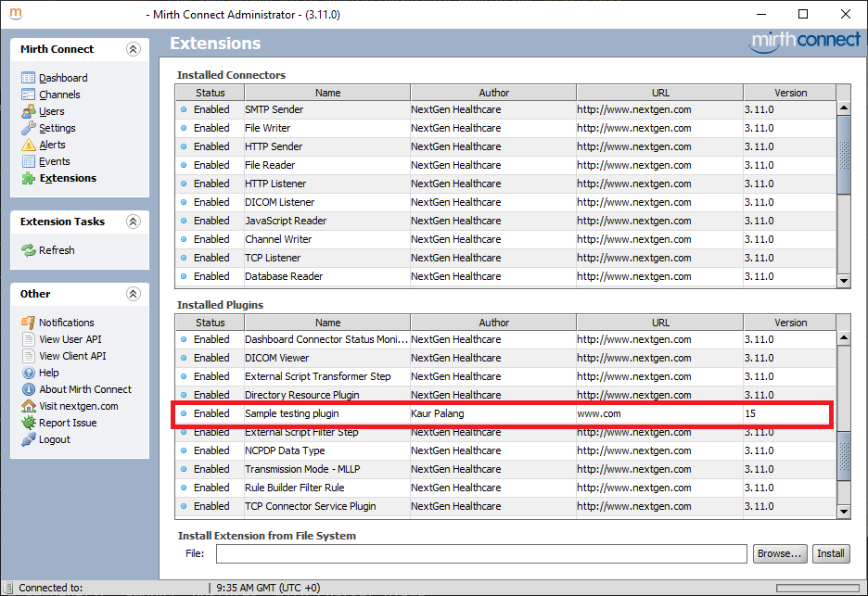
Task: Click the Install button
Action: click(830, 553)
